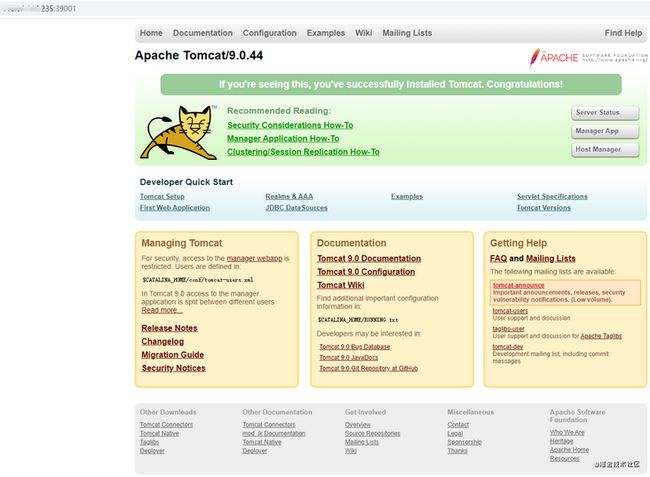This screenshot has width=650, height=477.
Task: Click Find Help in the navigation bar
Action: (x=623, y=33)
